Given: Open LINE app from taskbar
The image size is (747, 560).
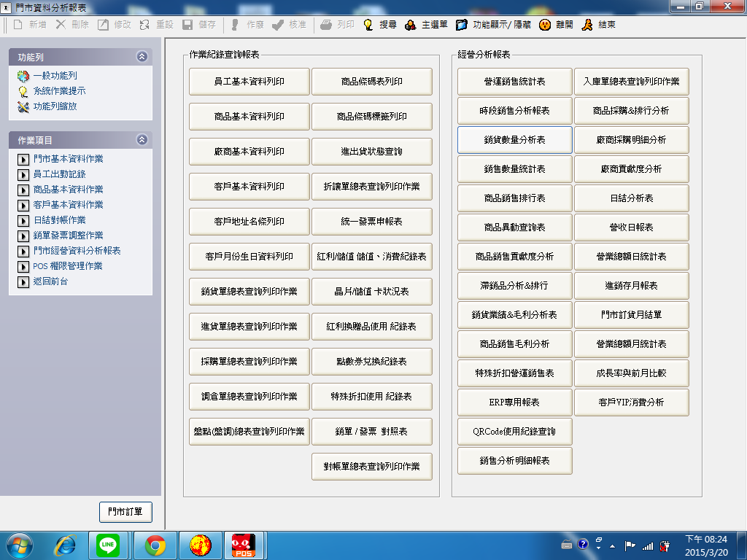Looking at the screenshot, I should click(108, 545).
